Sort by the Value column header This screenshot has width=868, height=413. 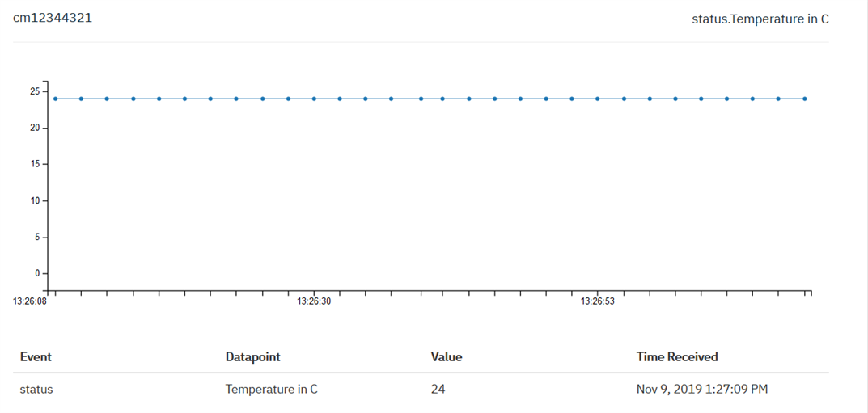coord(447,356)
